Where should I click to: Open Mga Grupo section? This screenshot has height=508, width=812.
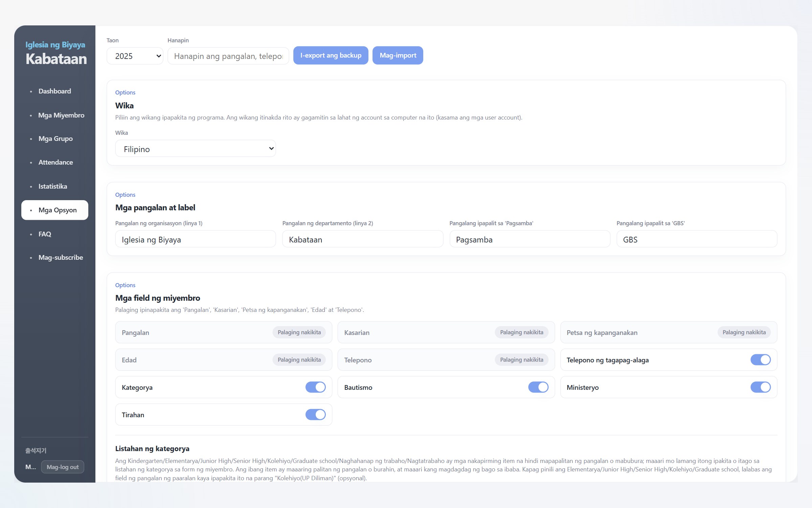tap(54, 139)
